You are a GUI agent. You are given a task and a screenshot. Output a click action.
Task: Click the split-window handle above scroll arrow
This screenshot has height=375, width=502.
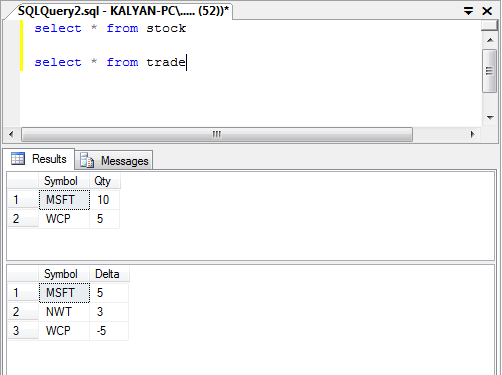[x=489, y=26]
